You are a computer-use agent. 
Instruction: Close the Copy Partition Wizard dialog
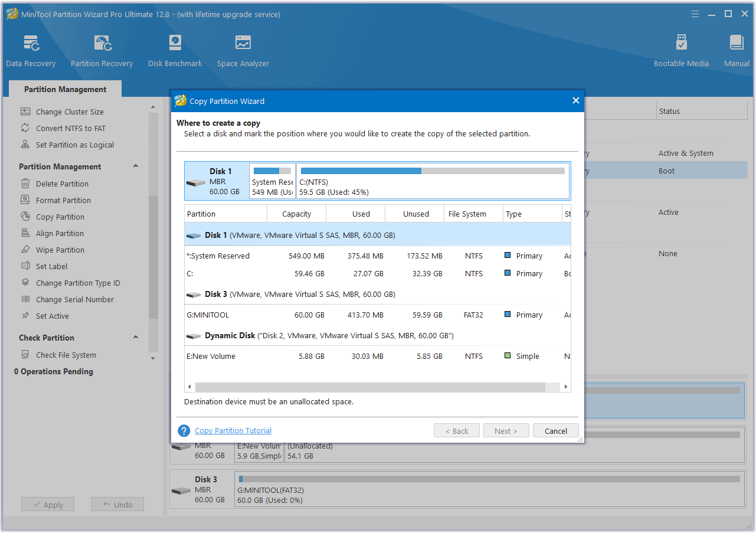coord(576,101)
